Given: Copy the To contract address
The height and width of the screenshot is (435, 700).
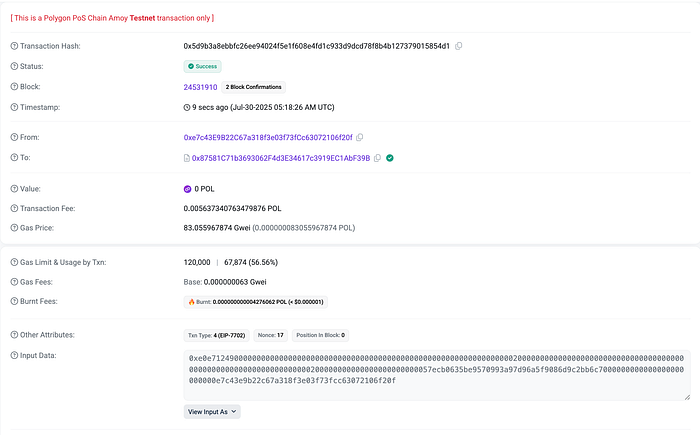Looking at the screenshot, I should tap(377, 158).
